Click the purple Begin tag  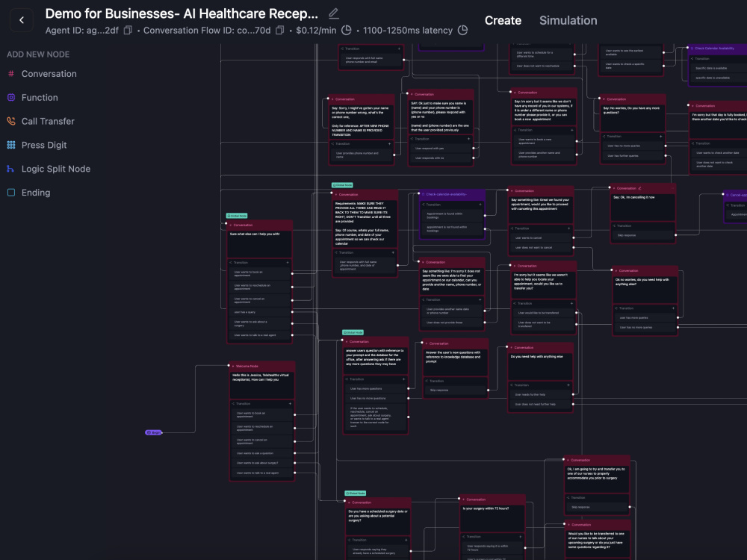pos(153,432)
